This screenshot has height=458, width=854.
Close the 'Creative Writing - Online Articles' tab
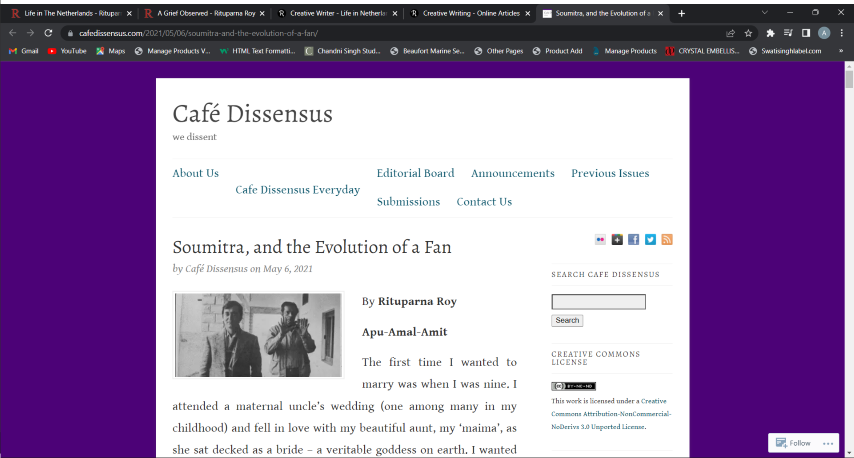528,14
